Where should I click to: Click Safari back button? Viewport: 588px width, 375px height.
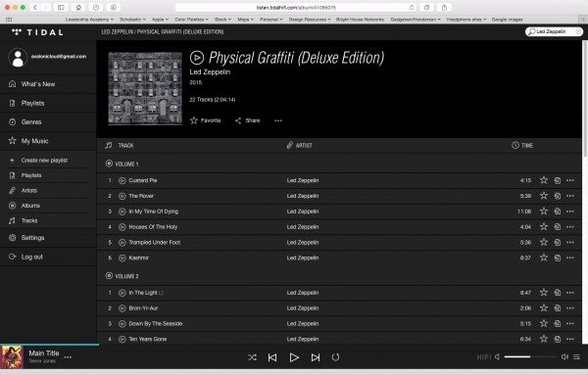click(35, 8)
